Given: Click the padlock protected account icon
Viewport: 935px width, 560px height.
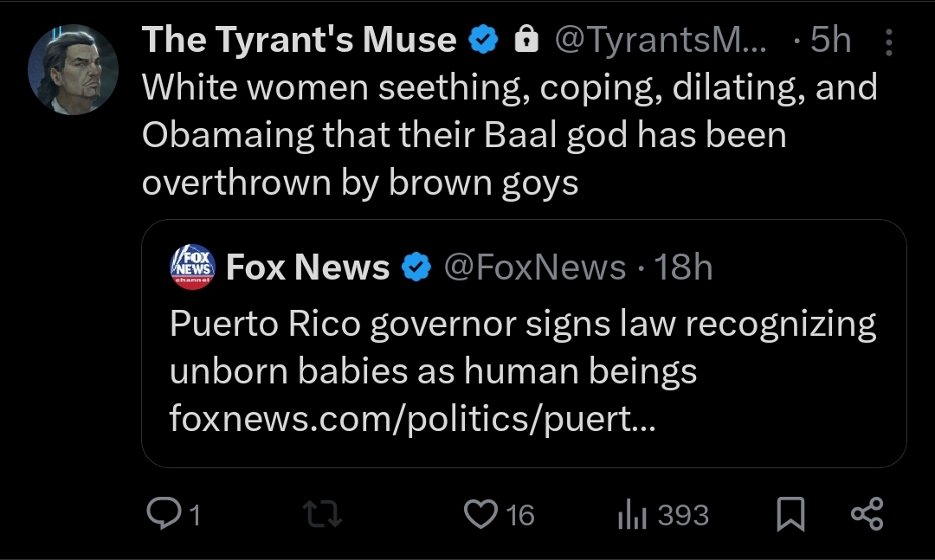Looking at the screenshot, I should click(526, 40).
